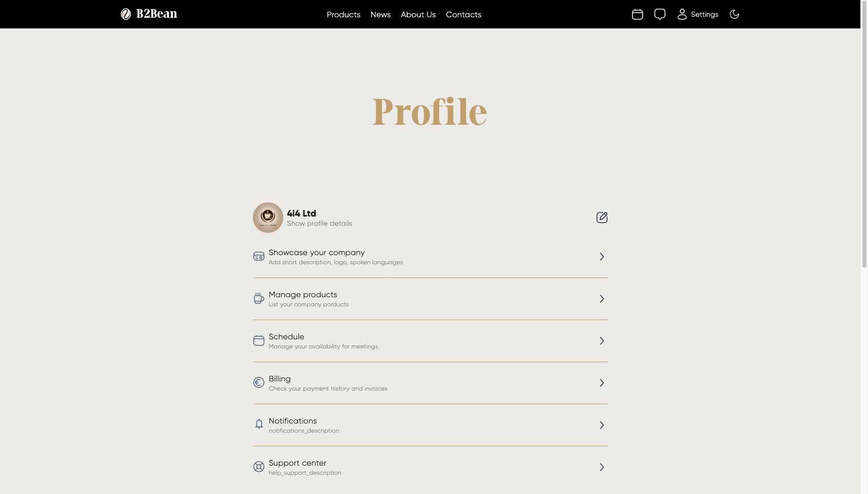This screenshot has width=868, height=494.
Task: Click the euro icon beside Billing
Action: coord(259,382)
